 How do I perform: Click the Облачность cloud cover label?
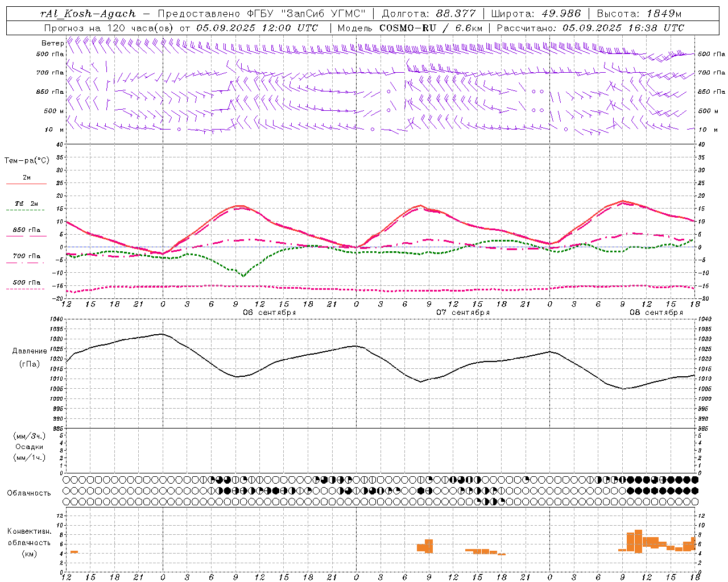coord(29,493)
